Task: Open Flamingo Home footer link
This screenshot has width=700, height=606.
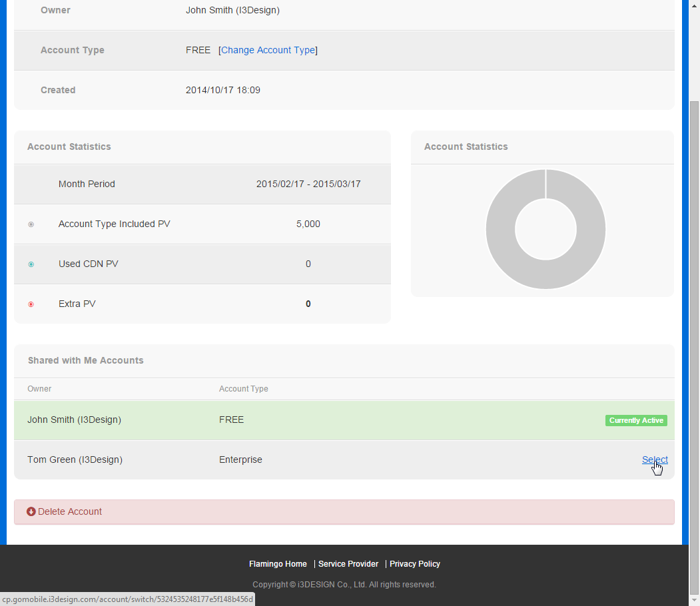Action: (278, 563)
